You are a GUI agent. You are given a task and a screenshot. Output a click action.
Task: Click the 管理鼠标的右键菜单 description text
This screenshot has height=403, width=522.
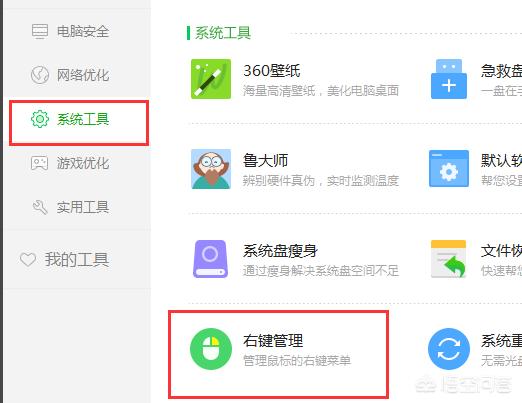click(x=297, y=361)
